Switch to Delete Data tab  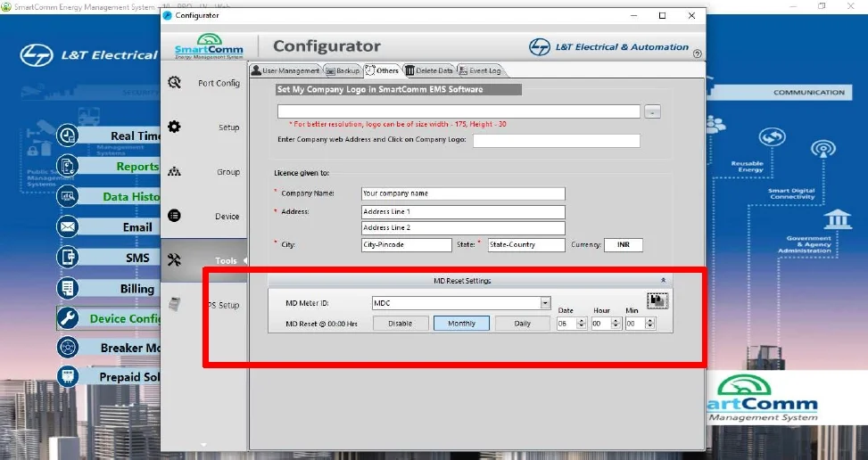[x=430, y=70]
